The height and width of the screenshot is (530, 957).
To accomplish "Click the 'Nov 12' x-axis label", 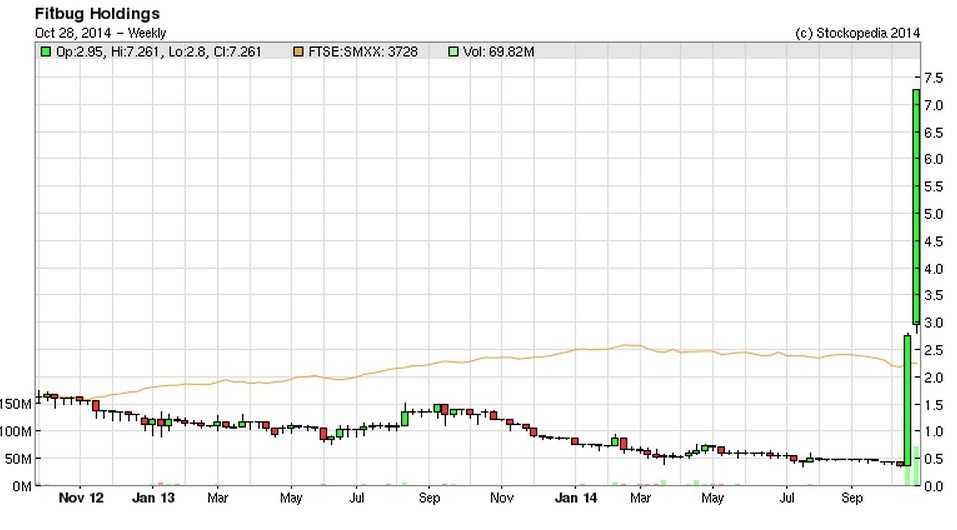I will click(x=81, y=498).
